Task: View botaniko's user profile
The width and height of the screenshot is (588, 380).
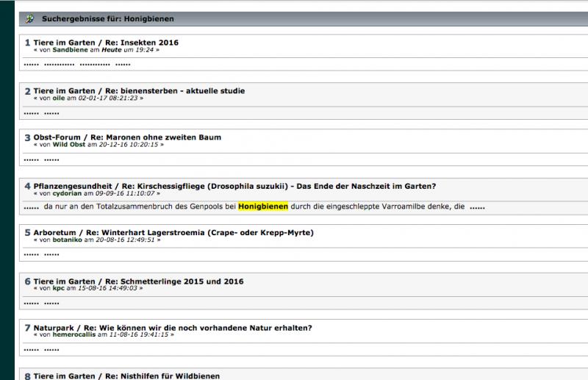Action: [x=68, y=240]
